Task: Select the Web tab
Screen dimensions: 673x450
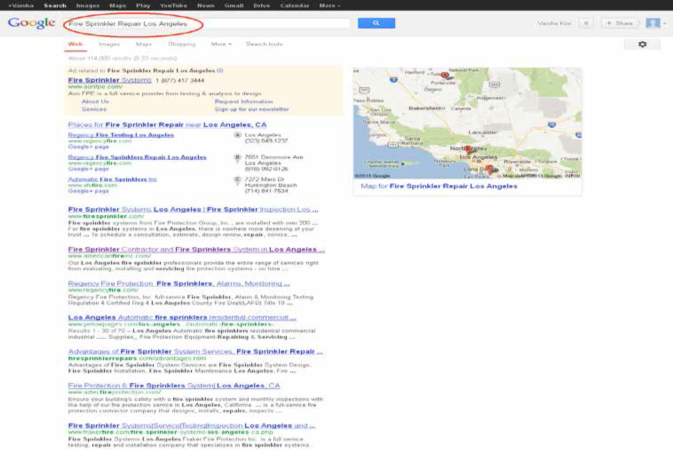Action: tap(75, 44)
